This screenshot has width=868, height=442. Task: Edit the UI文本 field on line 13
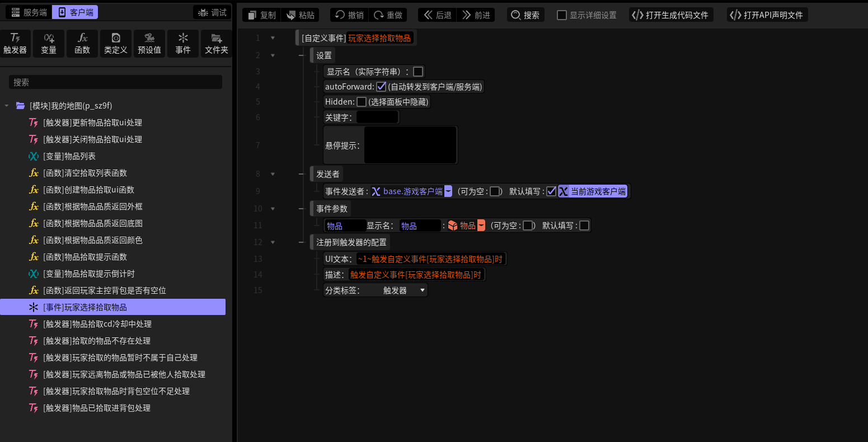(x=430, y=259)
